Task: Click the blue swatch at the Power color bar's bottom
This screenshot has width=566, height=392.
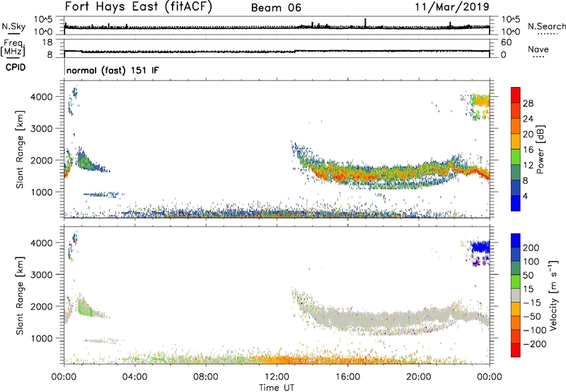Action: [x=516, y=203]
